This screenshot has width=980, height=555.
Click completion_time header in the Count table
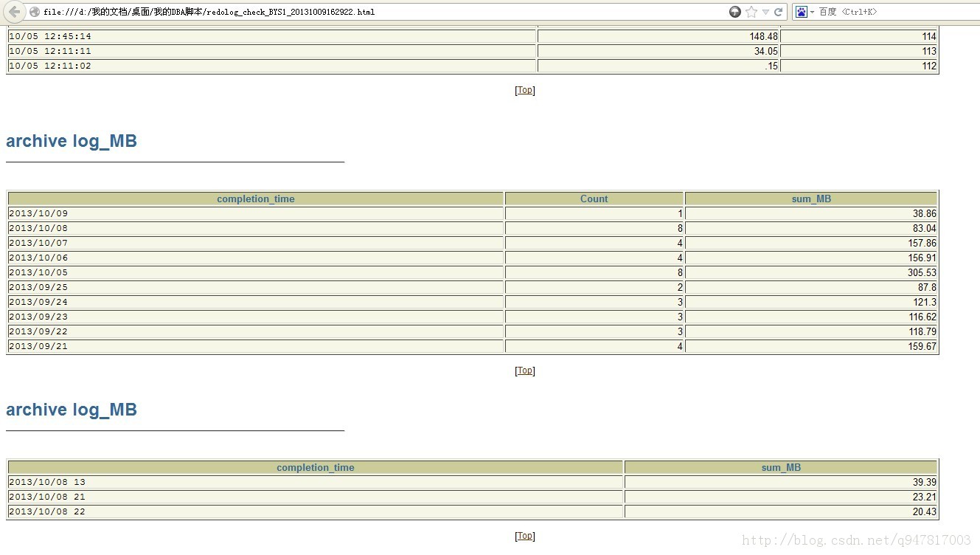coord(256,199)
